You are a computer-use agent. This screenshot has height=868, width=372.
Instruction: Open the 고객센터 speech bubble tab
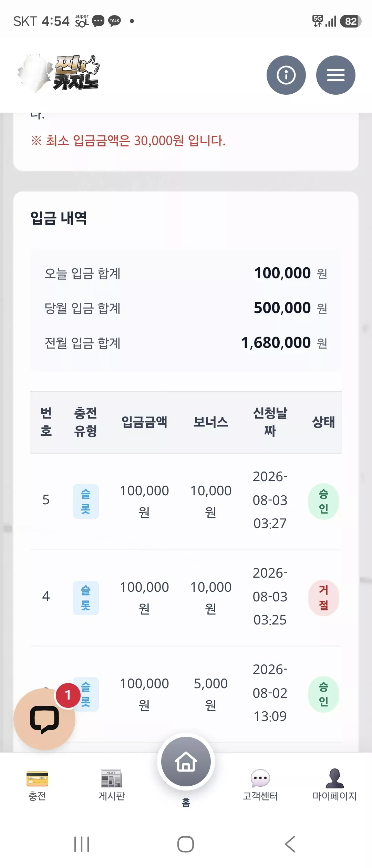pos(260,786)
